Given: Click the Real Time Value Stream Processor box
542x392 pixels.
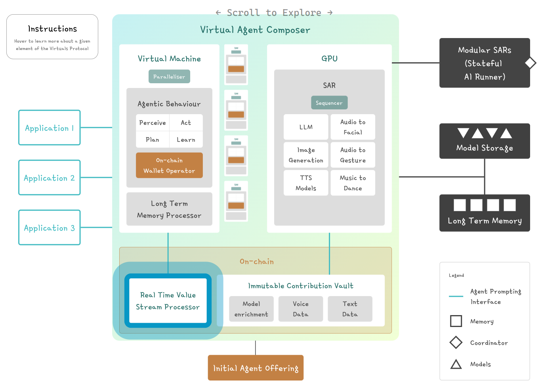Looking at the screenshot, I should [x=168, y=301].
